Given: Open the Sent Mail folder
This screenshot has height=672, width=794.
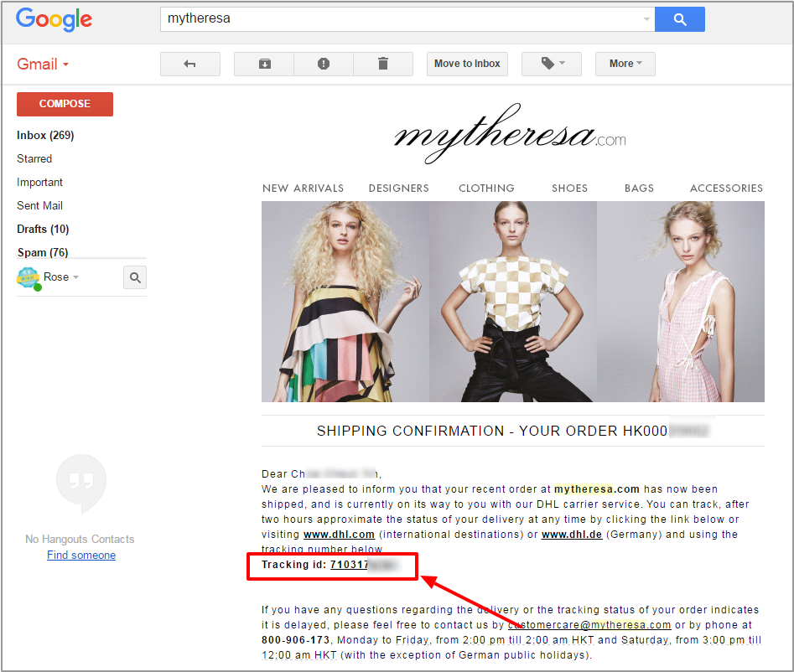Looking at the screenshot, I should click(39, 205).
